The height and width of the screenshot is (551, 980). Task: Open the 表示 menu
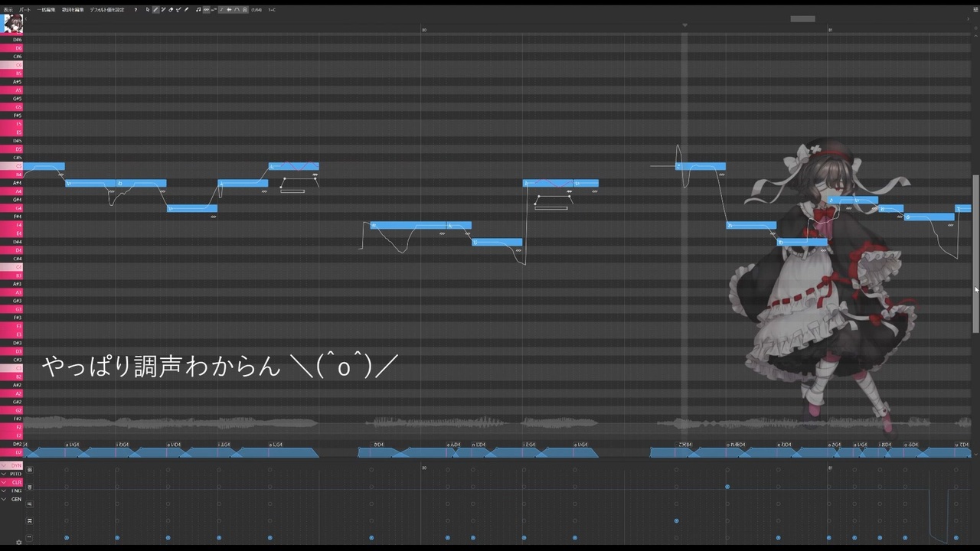pos(8,10)
